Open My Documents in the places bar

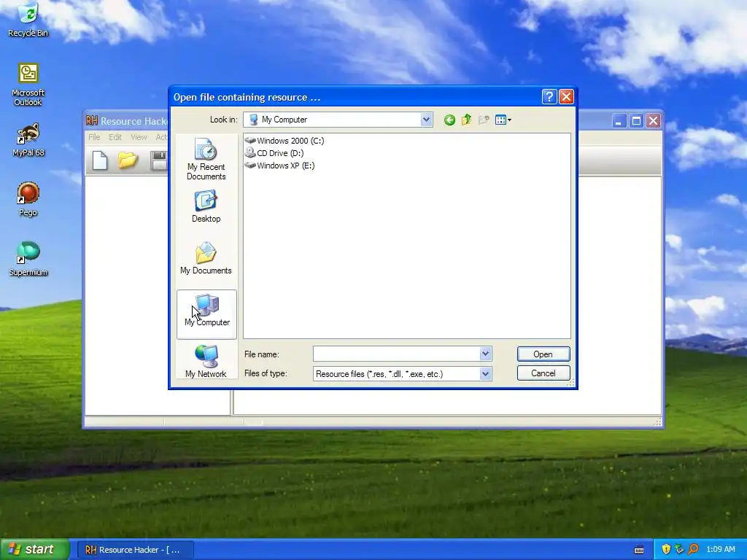point(206,258)
